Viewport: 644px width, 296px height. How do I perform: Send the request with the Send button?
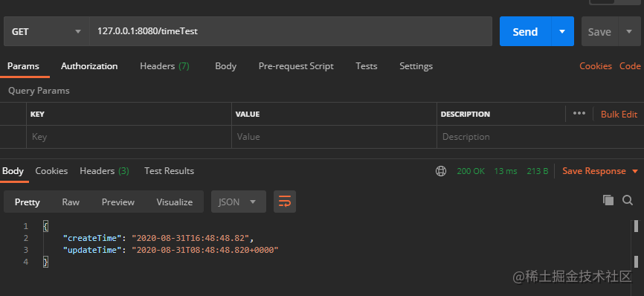525,32
